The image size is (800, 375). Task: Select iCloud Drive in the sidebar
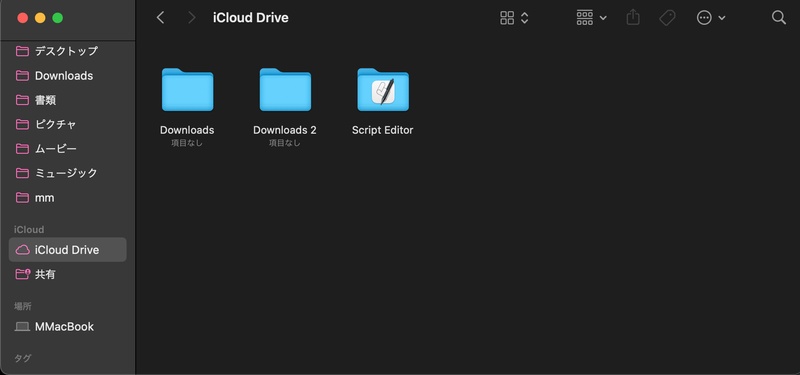tap(67, 250)
